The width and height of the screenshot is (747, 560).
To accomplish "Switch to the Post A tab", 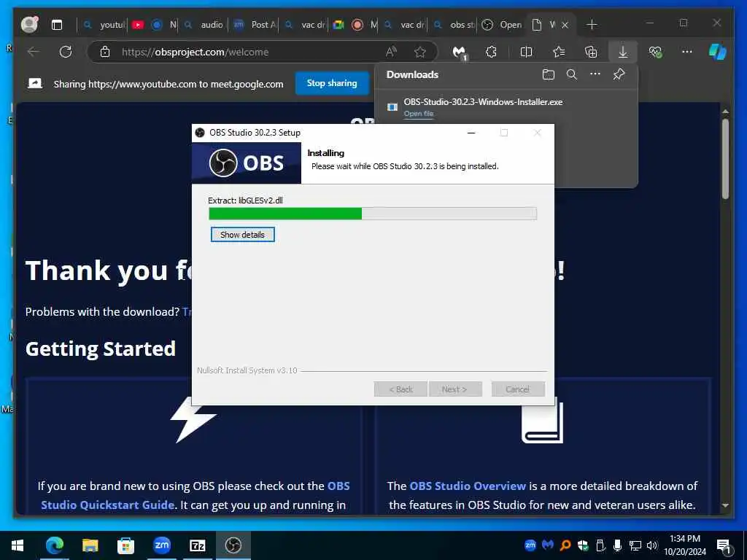I will click(x=255, y=25).
